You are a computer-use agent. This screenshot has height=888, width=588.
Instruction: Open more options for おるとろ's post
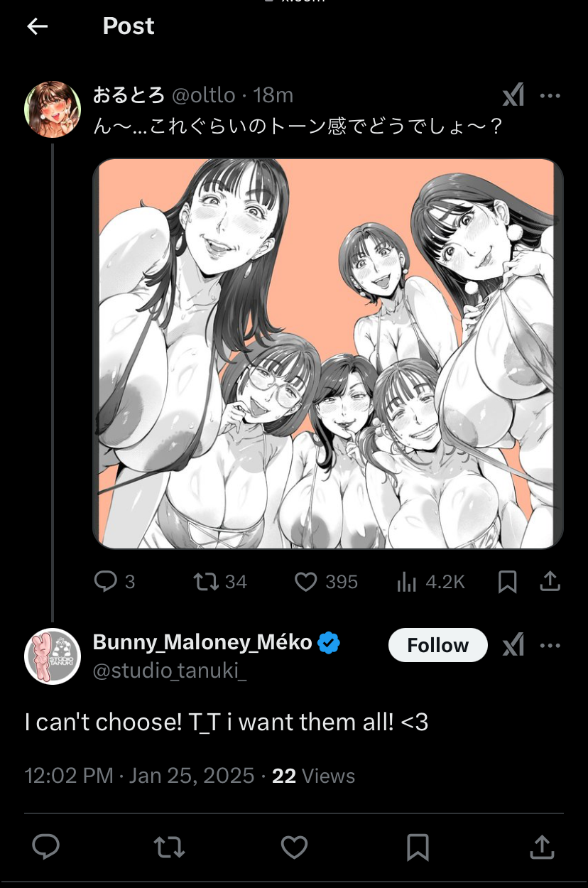pos(550,95)
